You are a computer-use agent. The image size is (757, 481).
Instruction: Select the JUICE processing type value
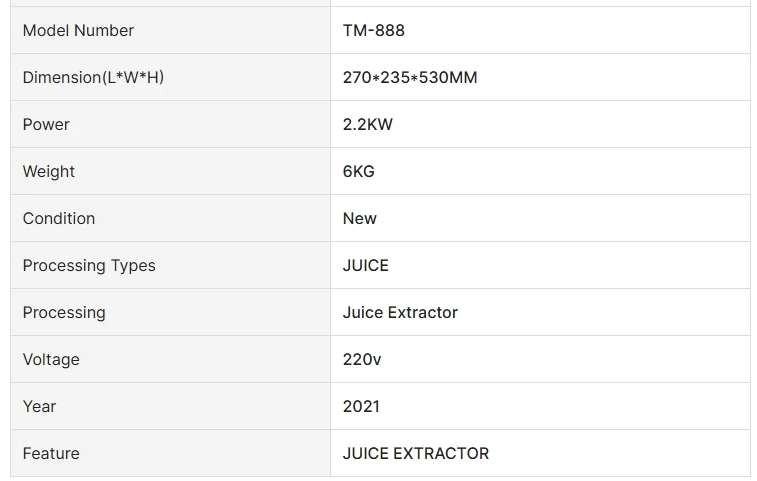click(366, 265)
